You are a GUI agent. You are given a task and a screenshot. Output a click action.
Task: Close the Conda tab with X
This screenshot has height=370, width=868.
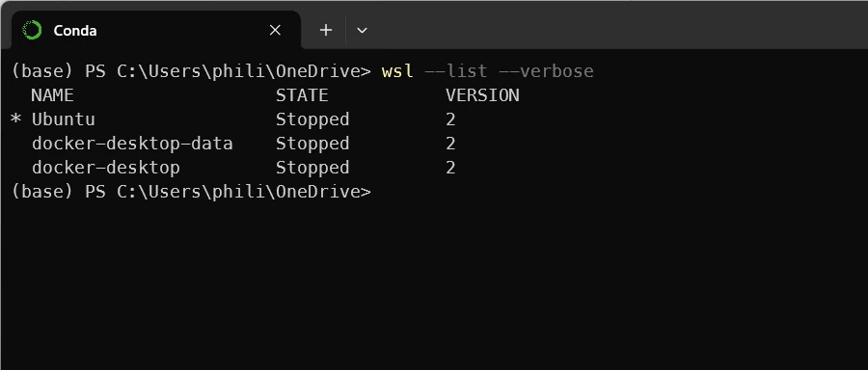click(275, 30)
